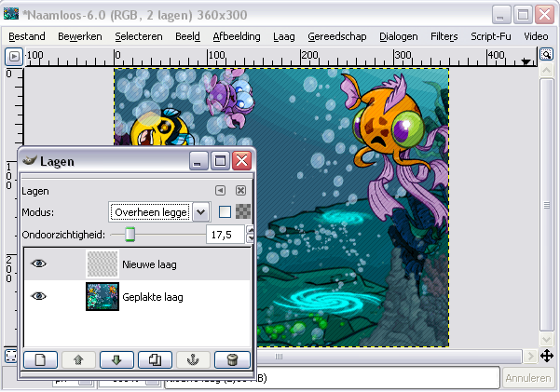Open the Selecteren menu
The width and height of the screenshot is (560, 392).
[139, 36]
